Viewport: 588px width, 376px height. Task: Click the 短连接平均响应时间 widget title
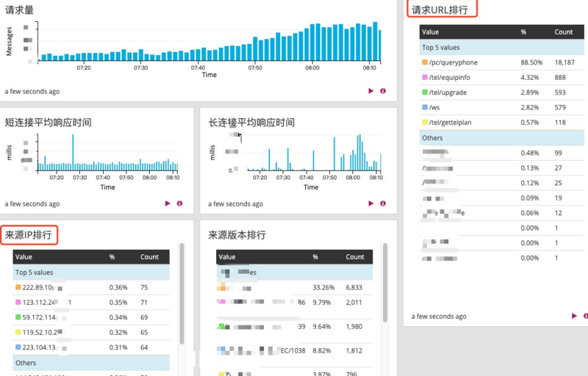pos(48,123)
